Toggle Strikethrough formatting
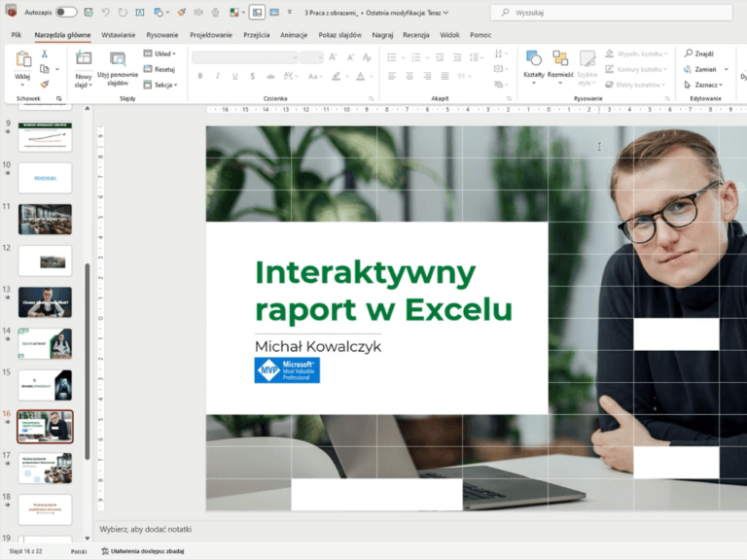This screenshot has height=560, width=747. pyautogui.click(x=270, y=76)
